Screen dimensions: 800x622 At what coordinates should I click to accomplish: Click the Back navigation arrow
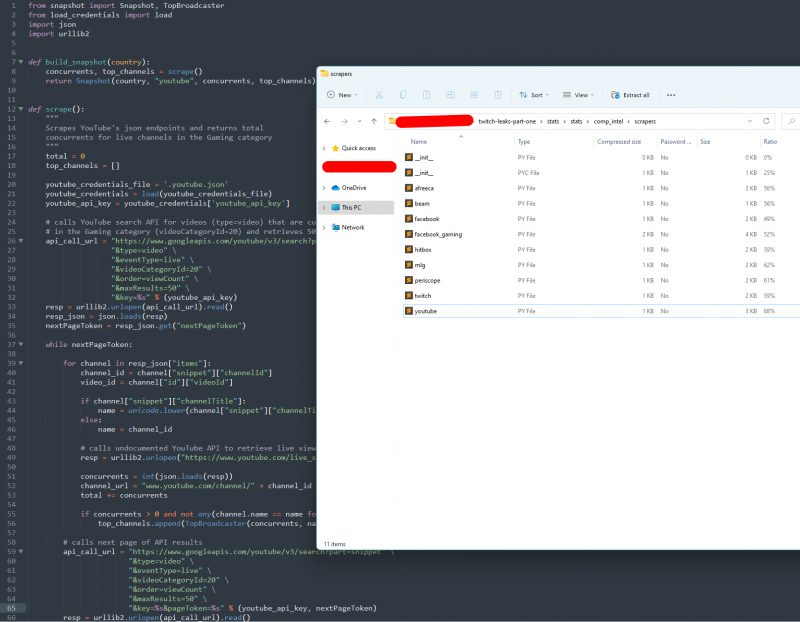click(328, 121)
